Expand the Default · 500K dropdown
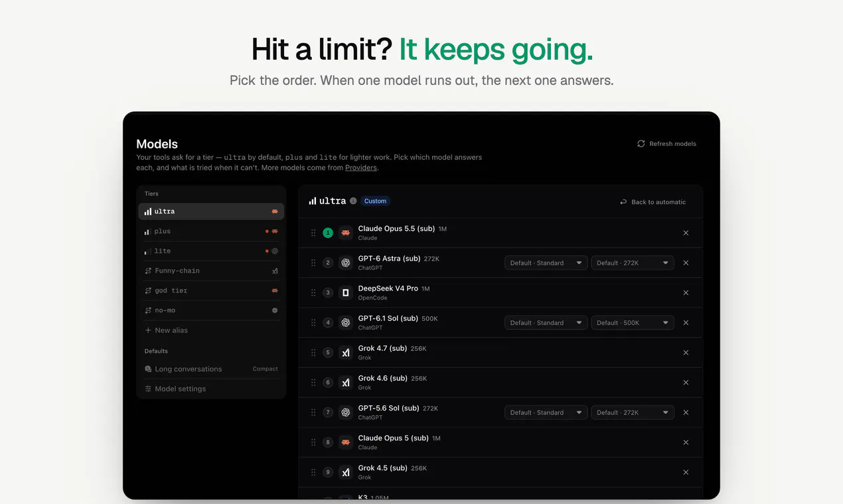 pos(633,323)
